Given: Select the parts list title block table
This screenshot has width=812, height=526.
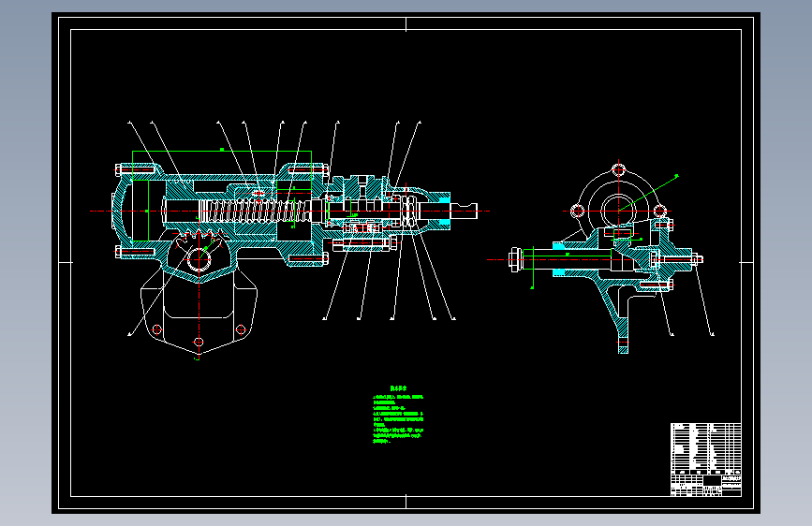Looking at the screenshot, I should (706, 460).
